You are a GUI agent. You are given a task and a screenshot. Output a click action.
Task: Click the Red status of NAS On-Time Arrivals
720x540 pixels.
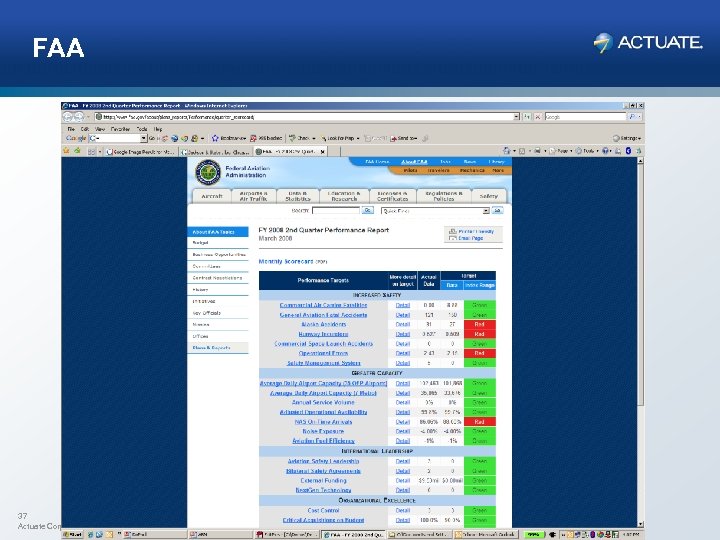click(479, 422)
